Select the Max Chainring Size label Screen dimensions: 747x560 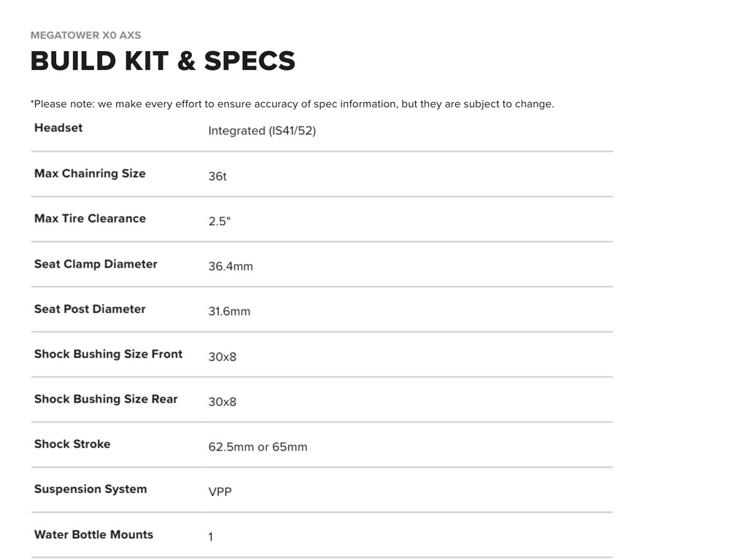(90, 174)
